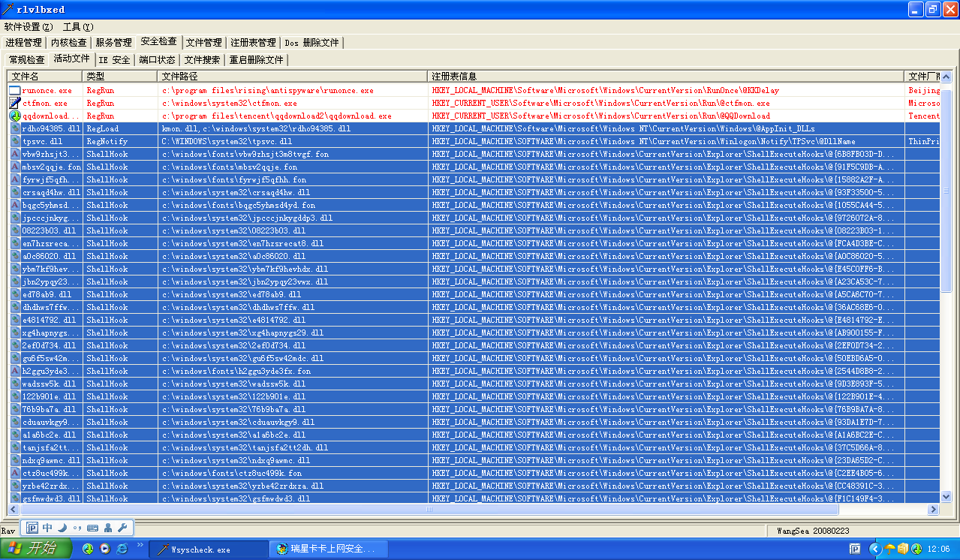Screen dimensions: 960x560
Task: Click the tpsvc.dll file icon
Action: click(15, 141)
